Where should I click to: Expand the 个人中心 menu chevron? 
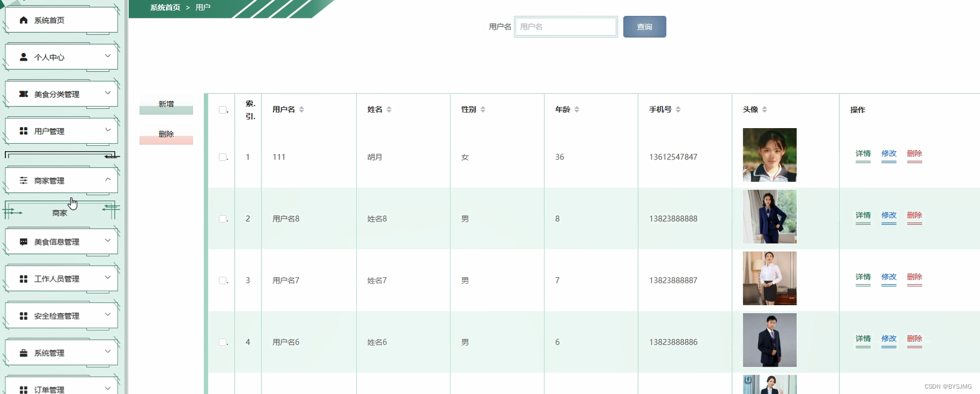tap(108, 55)
